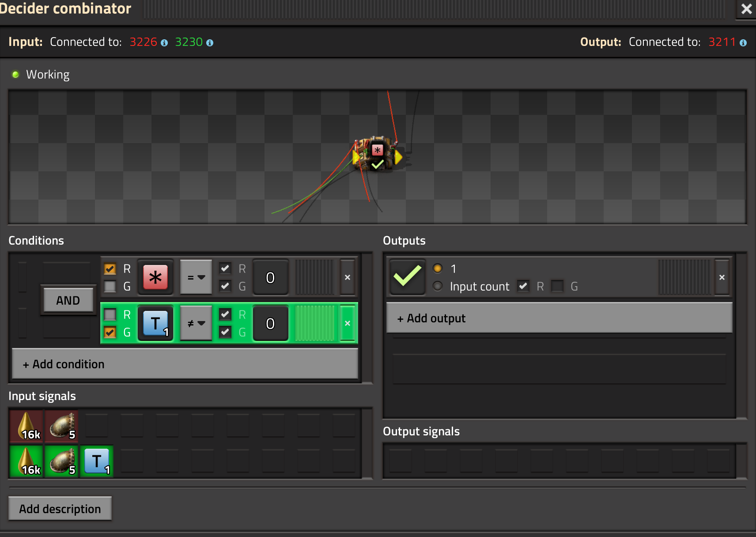Select the Input count radio button
The image size is (756, 537).
click(438, 286)
